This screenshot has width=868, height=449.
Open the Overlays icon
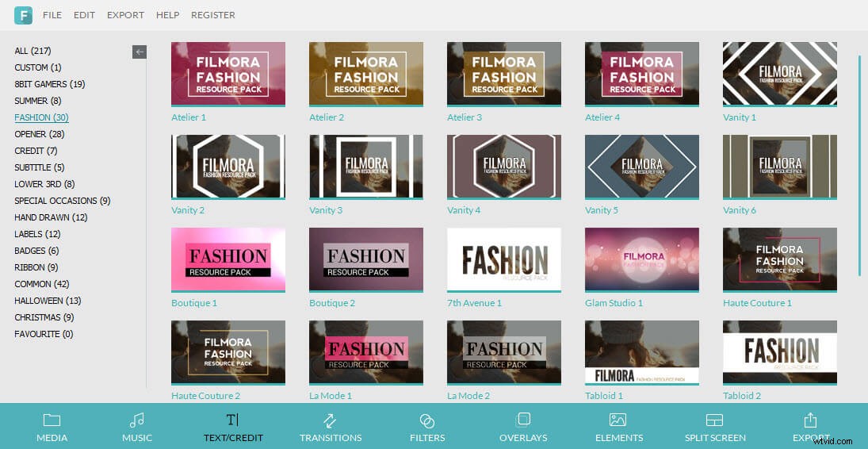click(x=523, y=420)
